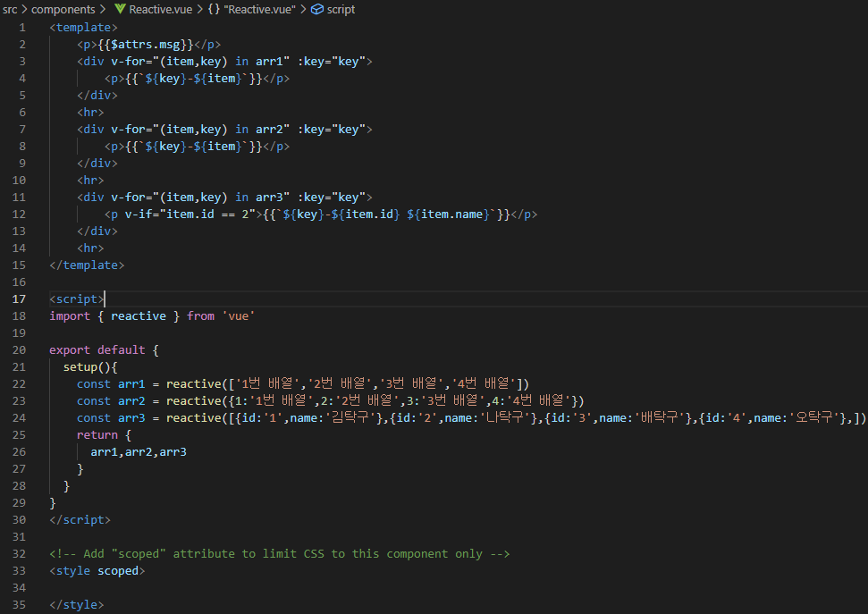Click line number 17 in gutter

click(x=19, y=299)
